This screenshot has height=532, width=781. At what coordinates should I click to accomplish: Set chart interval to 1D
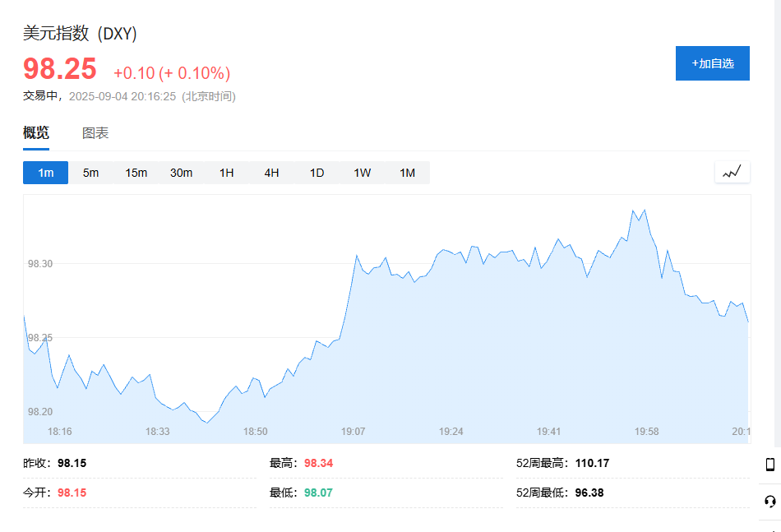pyautogui.click(x=317, y=173)
